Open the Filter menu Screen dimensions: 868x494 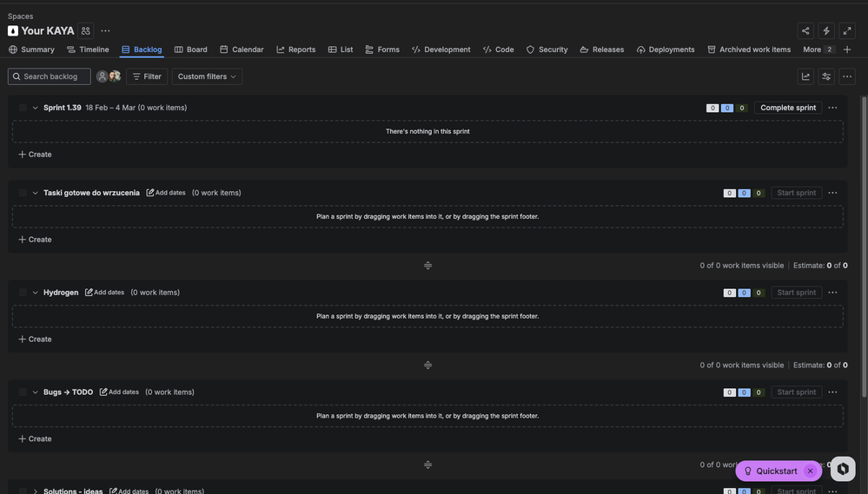click(x=147, y=76)
